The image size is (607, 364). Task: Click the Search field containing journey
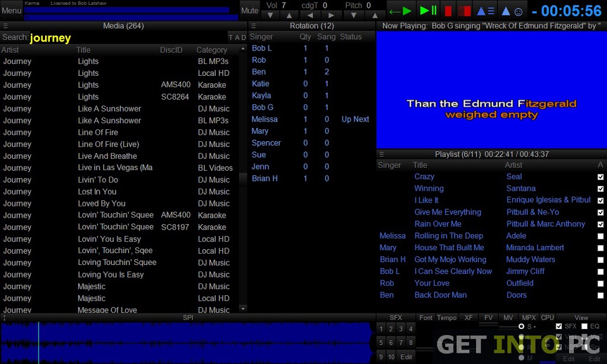point(128,37)
